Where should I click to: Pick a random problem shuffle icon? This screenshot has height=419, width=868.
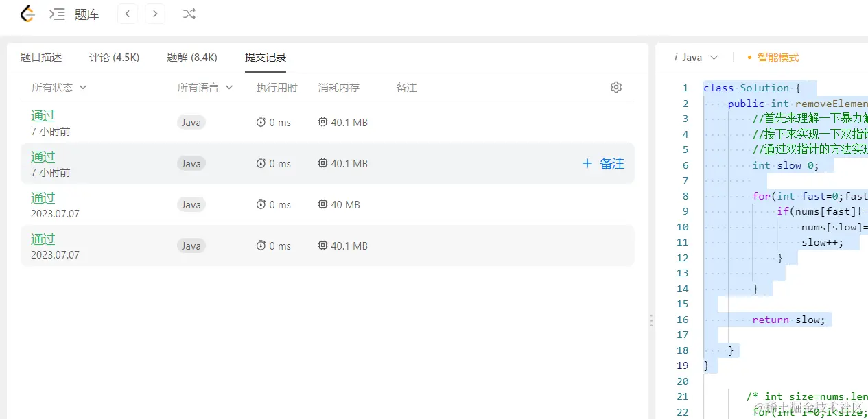(189, 14)
